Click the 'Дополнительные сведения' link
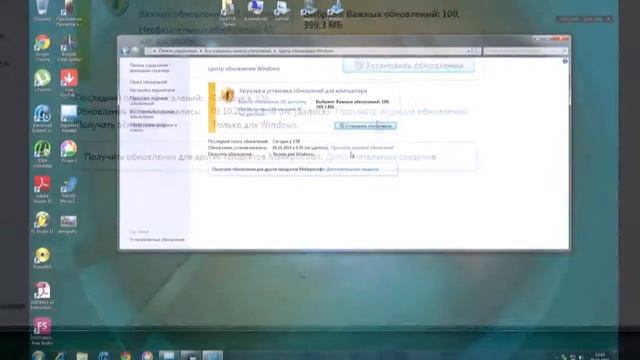This screenshot has width=640, height=360. click(x=352, y=169)
